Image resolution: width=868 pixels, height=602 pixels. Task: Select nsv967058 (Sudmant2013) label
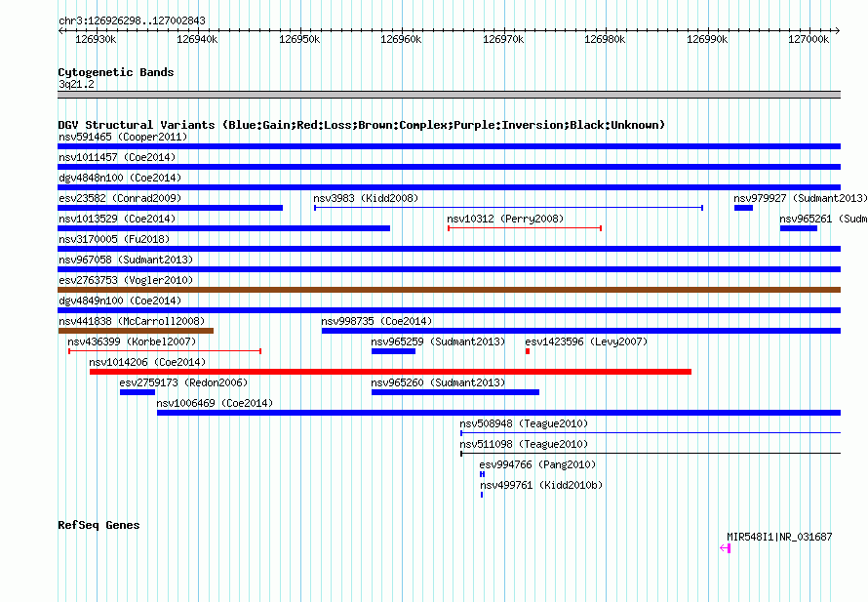[x=126, y=260]
